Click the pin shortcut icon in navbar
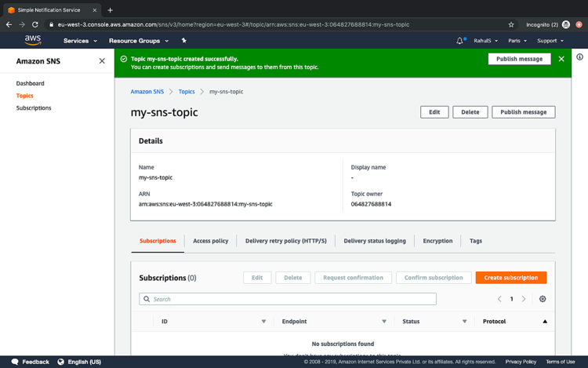Screen dimensions: 588x368 [184, 40]
